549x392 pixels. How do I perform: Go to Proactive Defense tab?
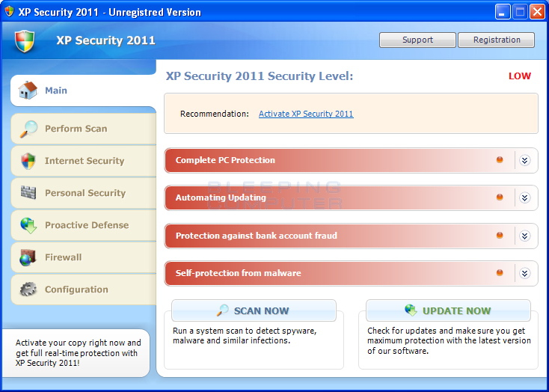tap(83, 225)
